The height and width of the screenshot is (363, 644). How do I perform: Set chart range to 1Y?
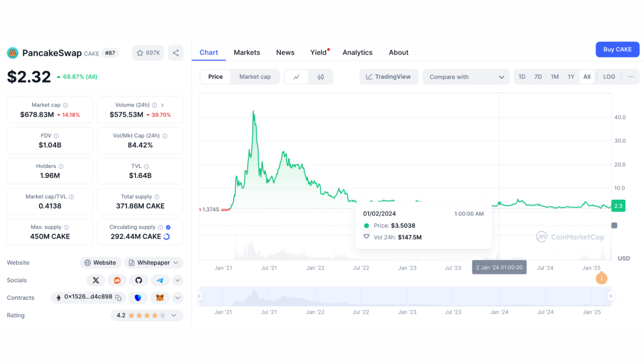coord(571,77)
